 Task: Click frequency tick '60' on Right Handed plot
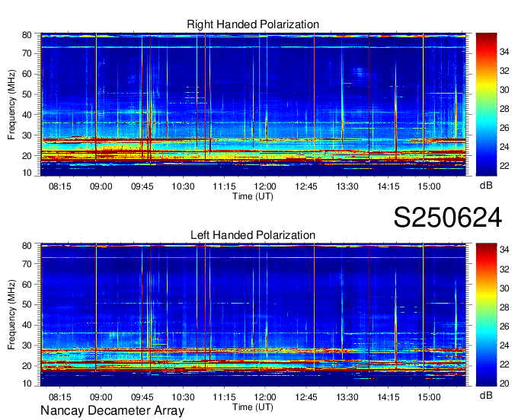[x=27, y=74]
